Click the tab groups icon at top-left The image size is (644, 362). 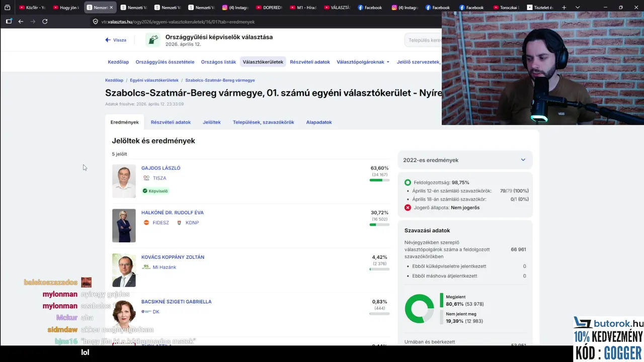(x=7, y=8)
